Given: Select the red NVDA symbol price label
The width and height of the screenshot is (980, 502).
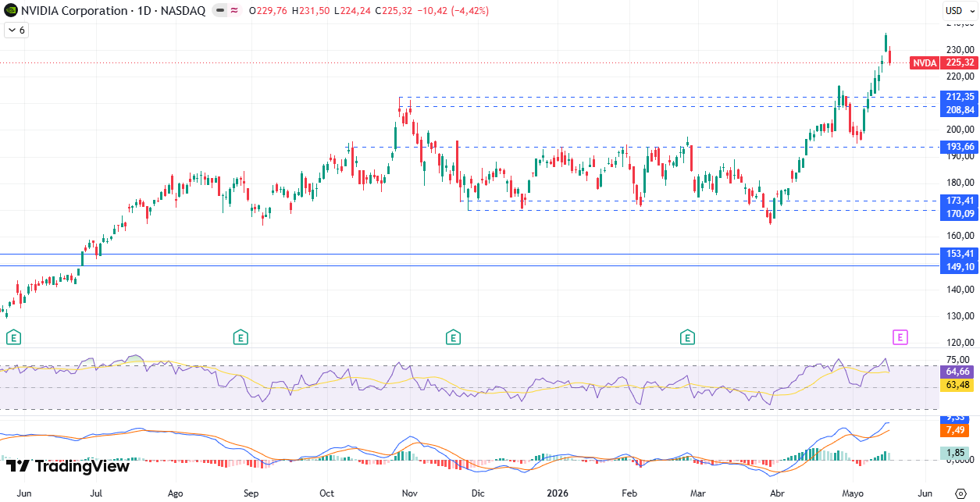Looking at the screenshot, I should [x=925, y=62].
